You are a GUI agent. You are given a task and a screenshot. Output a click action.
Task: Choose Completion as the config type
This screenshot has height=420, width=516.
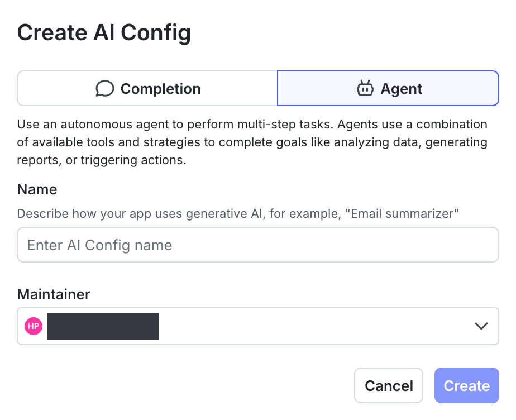147,88
